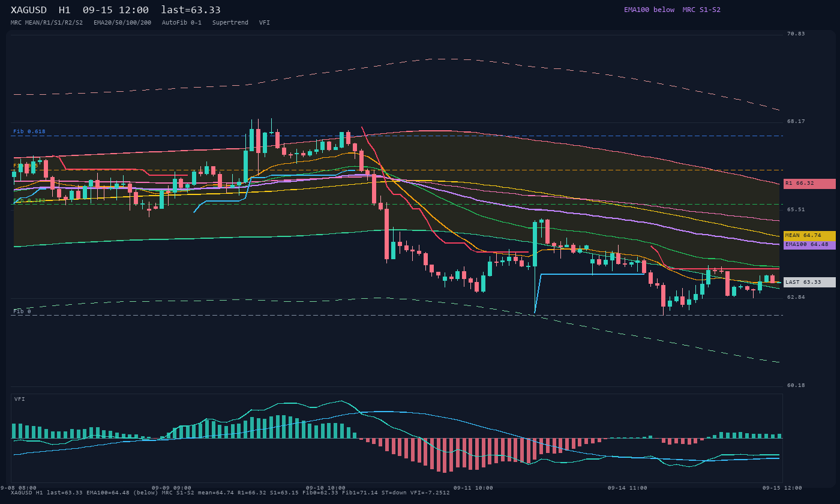Select the 'EMA20/50/100/200' legend entry

[122, 23]
